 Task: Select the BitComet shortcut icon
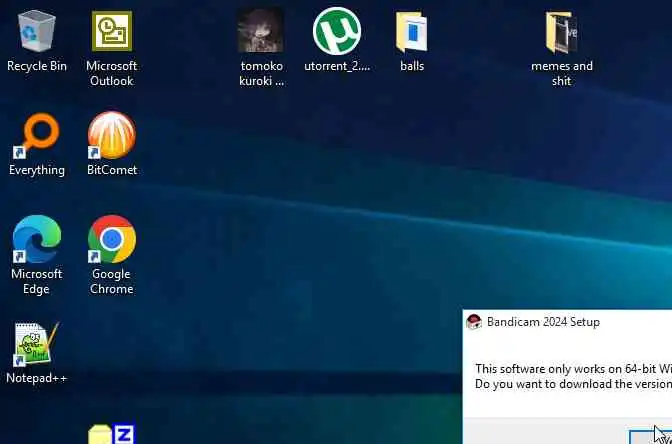(x=112, y=135)
